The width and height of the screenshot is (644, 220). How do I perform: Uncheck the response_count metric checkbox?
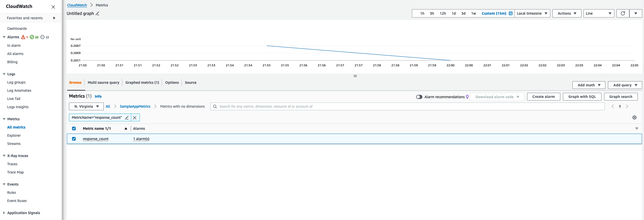click(74, 139)
